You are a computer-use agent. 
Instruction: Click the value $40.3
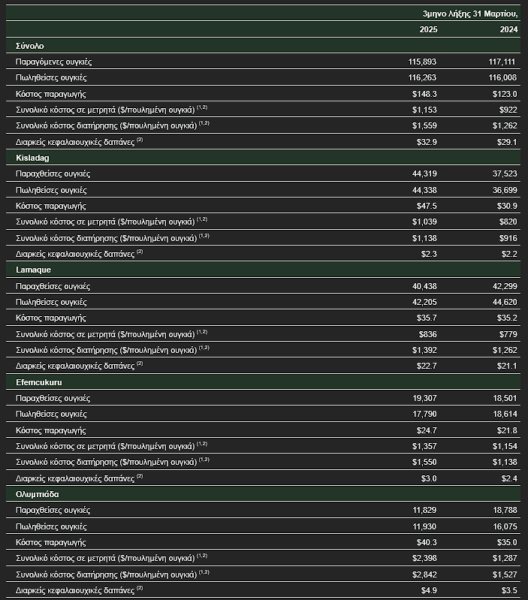coord(427,542)
